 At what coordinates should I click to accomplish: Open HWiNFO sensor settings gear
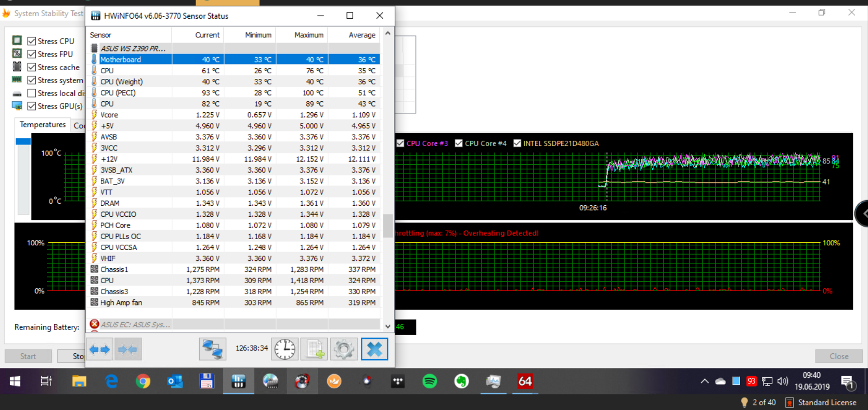(344, 349)
